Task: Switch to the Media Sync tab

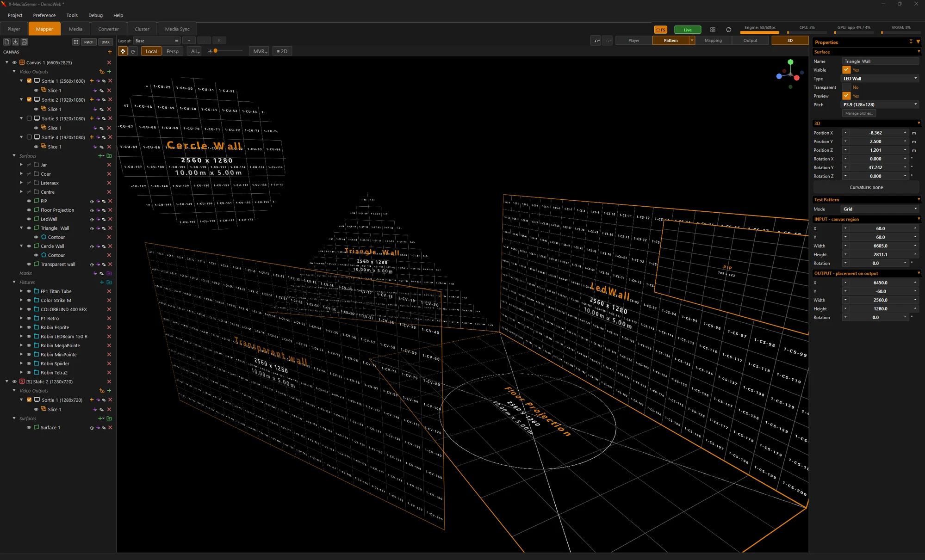Action: coord(177,29)
